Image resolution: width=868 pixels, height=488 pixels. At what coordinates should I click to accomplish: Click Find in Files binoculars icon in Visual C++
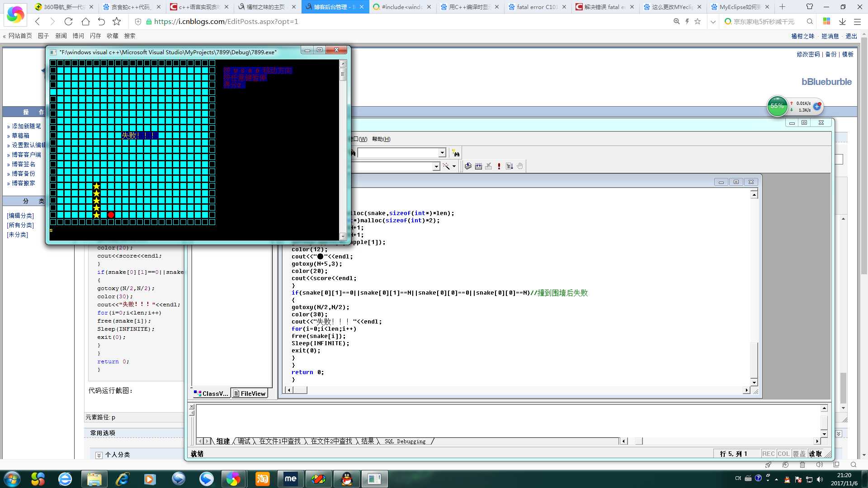pos(455,153)
